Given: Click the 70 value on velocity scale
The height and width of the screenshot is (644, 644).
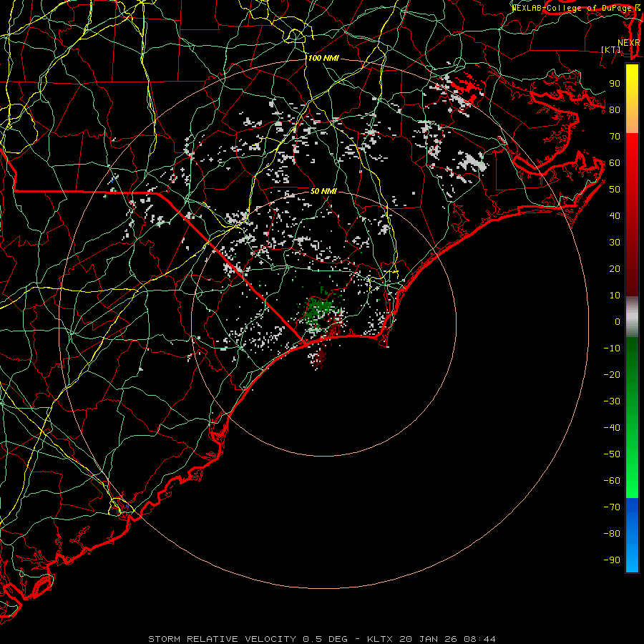Looking at the screenshot, I should (x=615, y=137).
